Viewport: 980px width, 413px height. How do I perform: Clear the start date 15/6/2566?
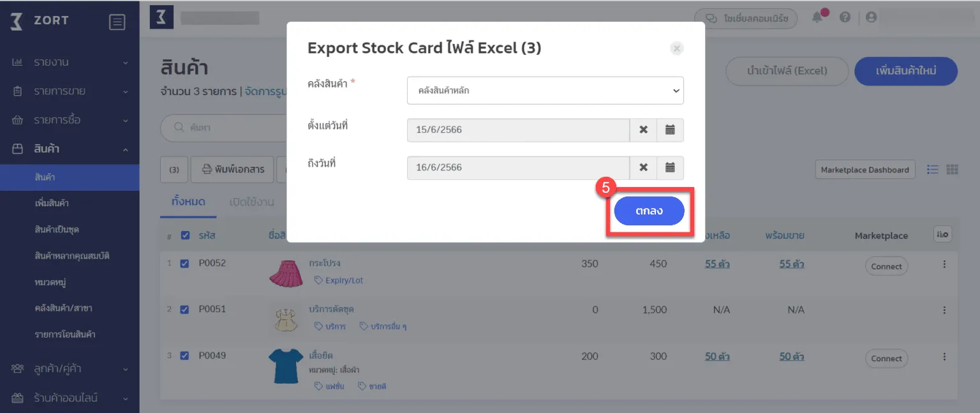[x=643, y=130]
